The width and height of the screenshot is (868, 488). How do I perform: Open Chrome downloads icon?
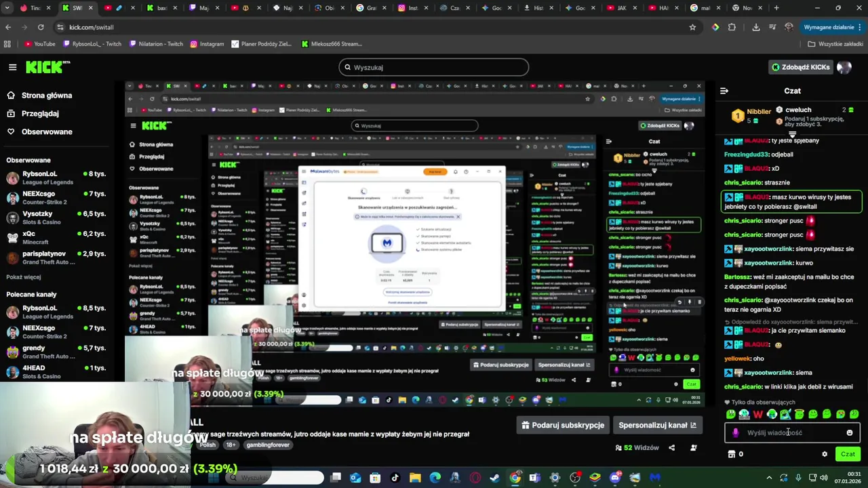coord(756,27)
